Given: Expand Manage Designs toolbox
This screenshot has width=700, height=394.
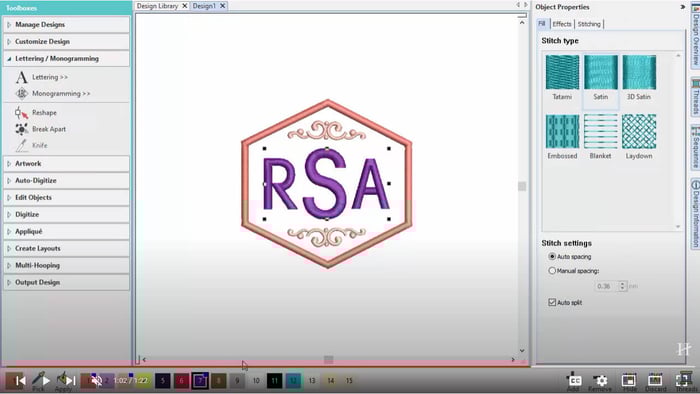Looking at the screenshot, I should pyautogui.click(x=67, y=25).
